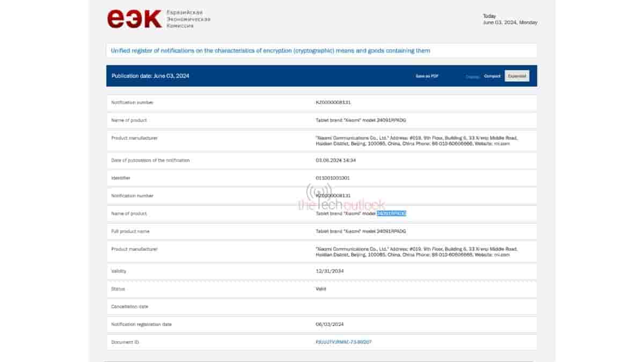Click Save as PDF
Image resolution: width=644 pixels, height=362 pixels.
pyautogui.click(x=427, y=76)
